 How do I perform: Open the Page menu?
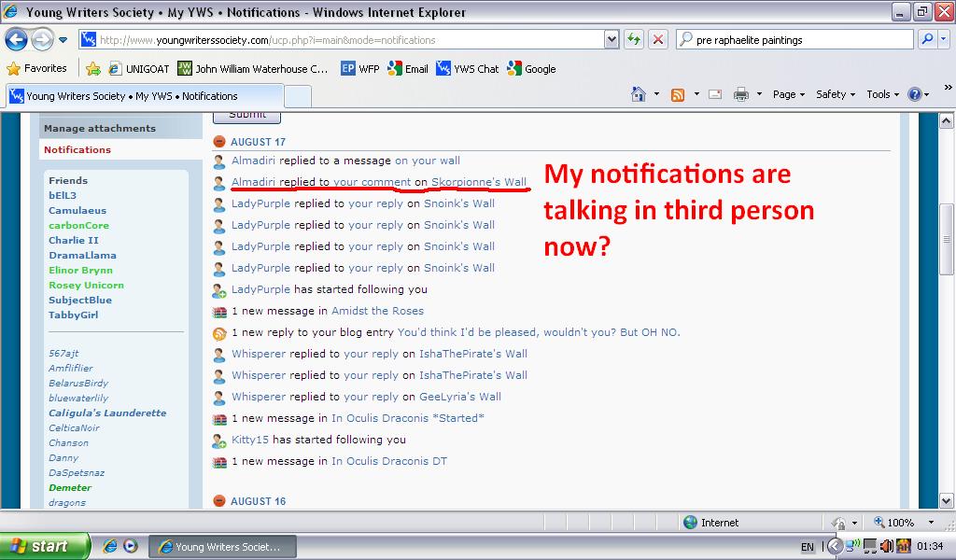(788, 94)
